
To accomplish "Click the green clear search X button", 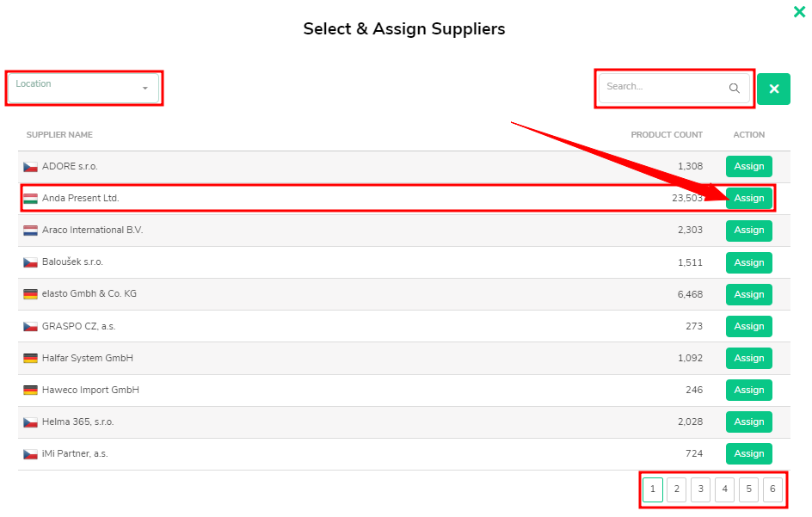I will pos(773,89).
